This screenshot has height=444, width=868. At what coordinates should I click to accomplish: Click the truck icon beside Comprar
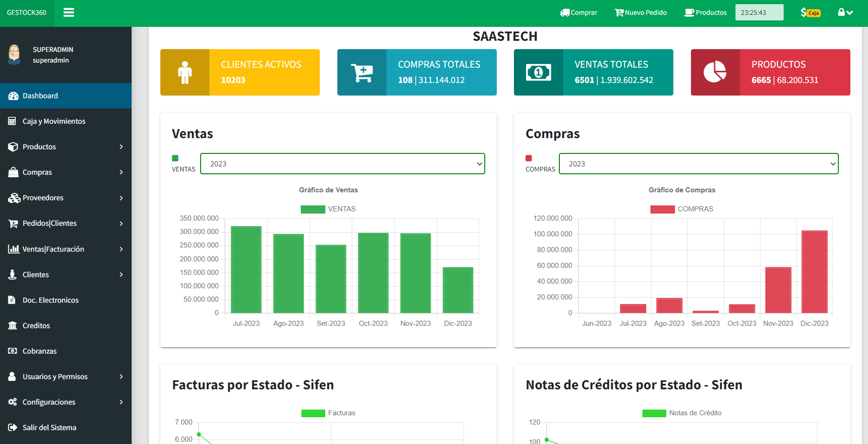[x=564, y=13]
